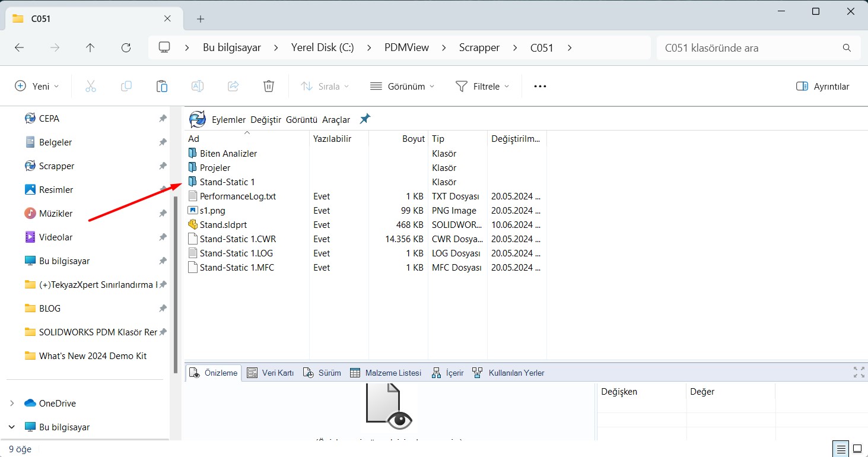Open the Sırala sort dropdown
This screenshot has width=868, height=457.
point(325,86)
